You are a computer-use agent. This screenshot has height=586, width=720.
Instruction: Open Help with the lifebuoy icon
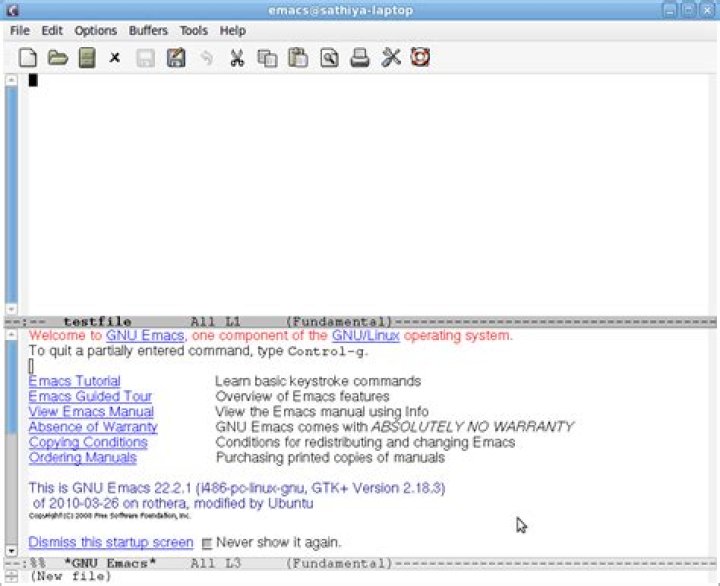[x=420, y=57]
